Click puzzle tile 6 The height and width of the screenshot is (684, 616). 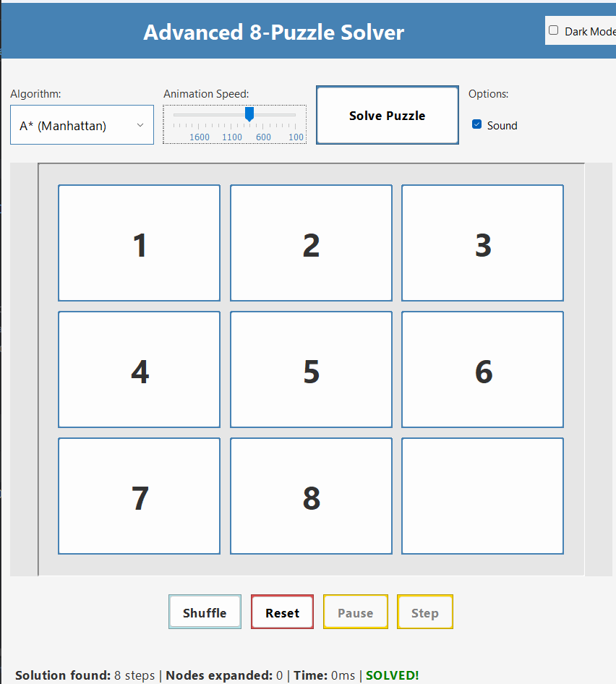tap(482, 369)
